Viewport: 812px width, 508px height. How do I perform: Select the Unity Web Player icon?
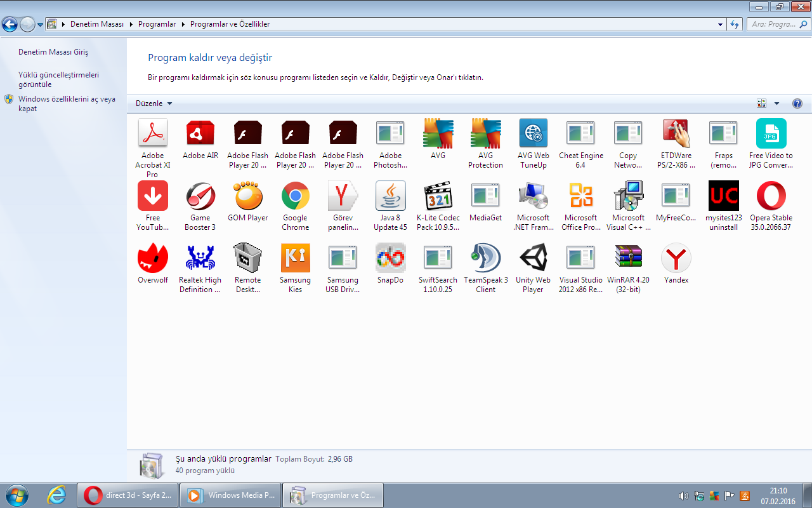pyautogui.click(x=534, y=258)
